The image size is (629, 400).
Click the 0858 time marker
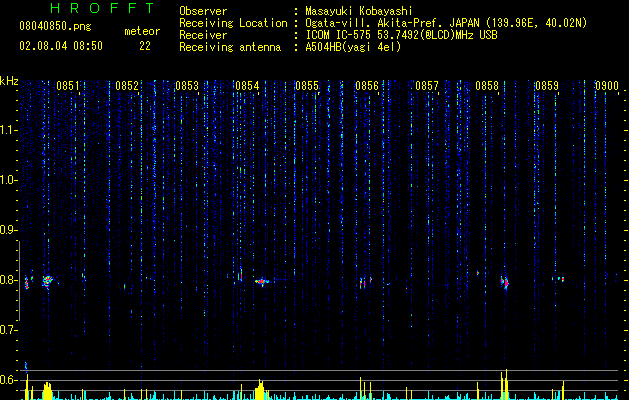pos(487,86)
